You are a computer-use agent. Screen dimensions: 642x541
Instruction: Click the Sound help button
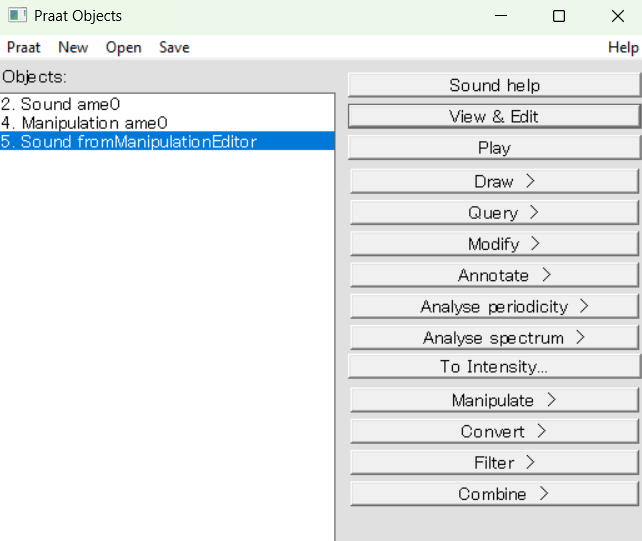(494, 85)
